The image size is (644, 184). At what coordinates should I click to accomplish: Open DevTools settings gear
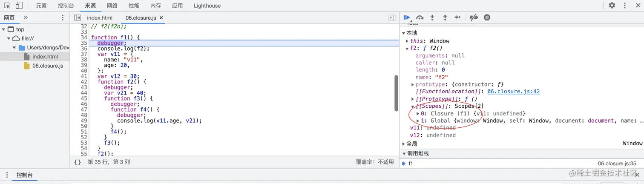point(612,6)
